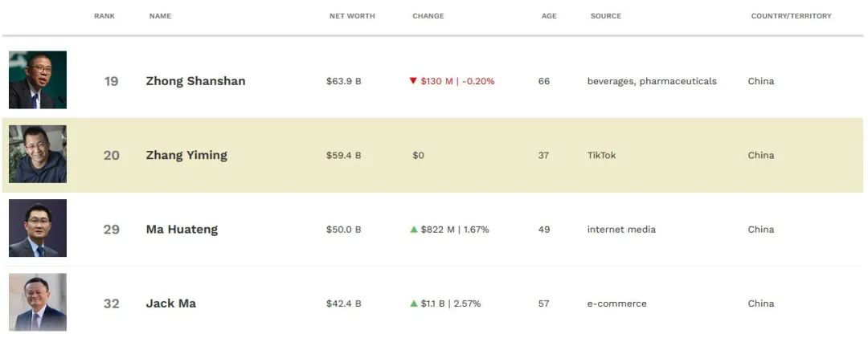
Task: Open the Zhang Yiming name link
Action: (x=186, y=155)
